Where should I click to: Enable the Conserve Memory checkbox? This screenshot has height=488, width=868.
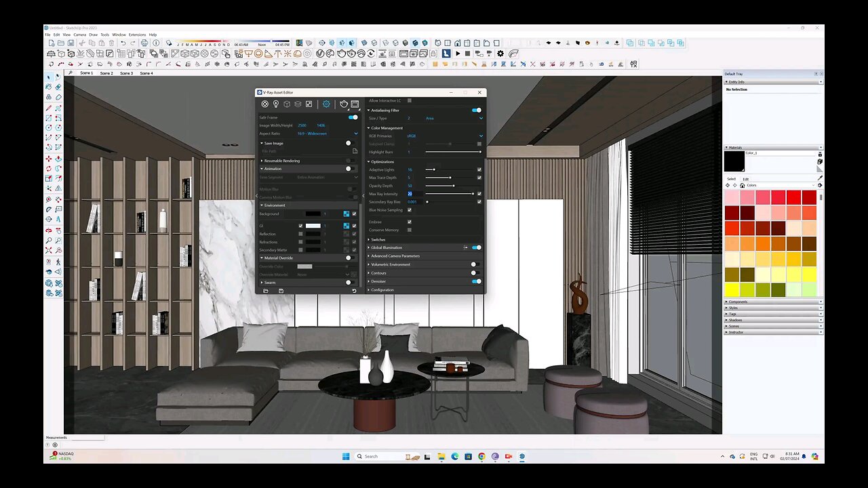tap(410, 230)
